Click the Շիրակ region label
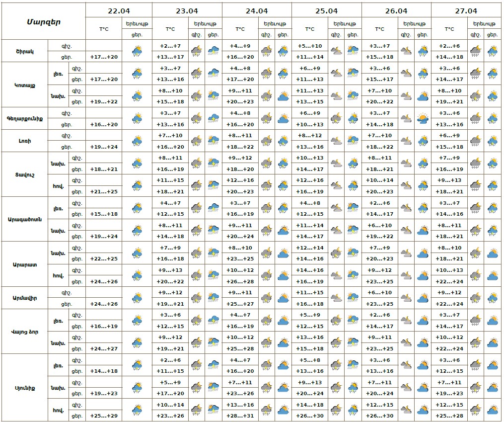 [x=24, y=51]
